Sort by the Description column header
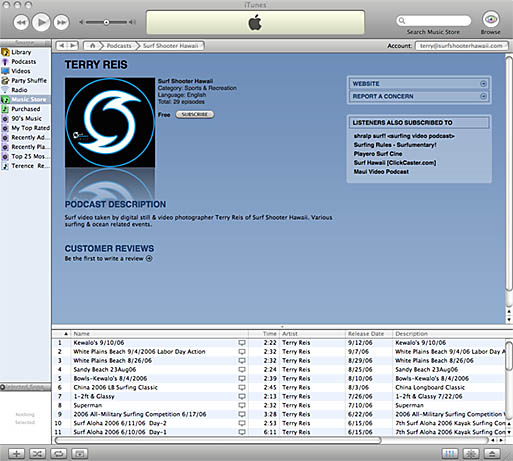Viewport: 513px width, 461px height. point(449,334)
